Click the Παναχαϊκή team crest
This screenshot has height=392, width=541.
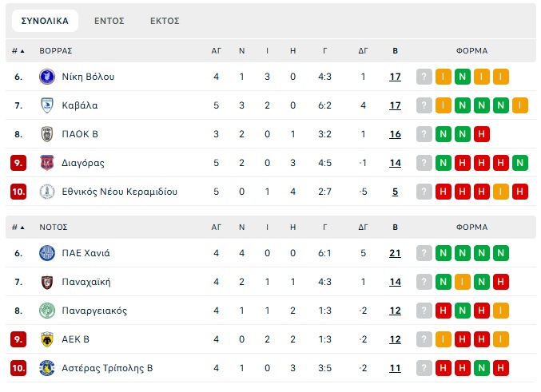[47, 282]
